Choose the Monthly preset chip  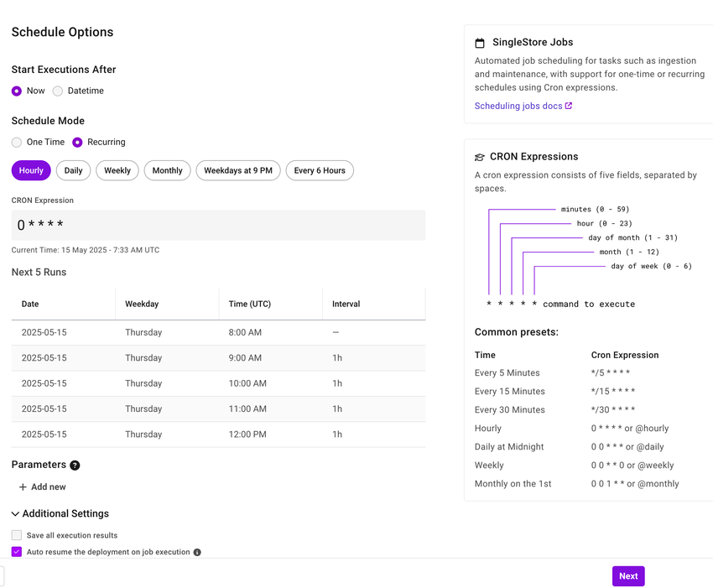pyautogui.click(x=167, y=170)
